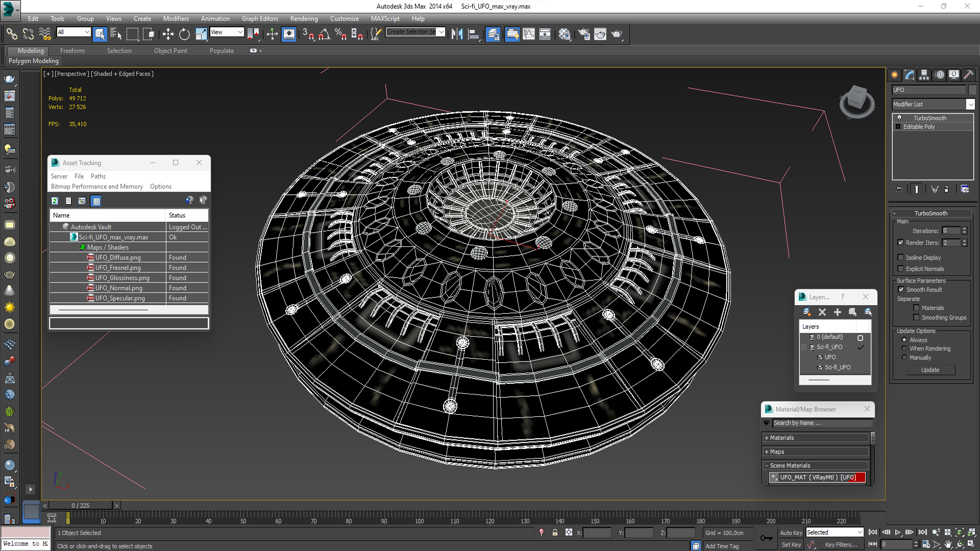Open the Graph Editors menu
Screen dimensions: 980x551
pyautogui.click(x=260, y=18)
